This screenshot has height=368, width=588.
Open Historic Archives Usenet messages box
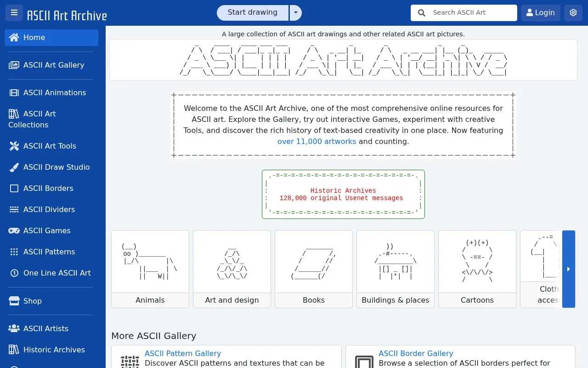(343, 194)
